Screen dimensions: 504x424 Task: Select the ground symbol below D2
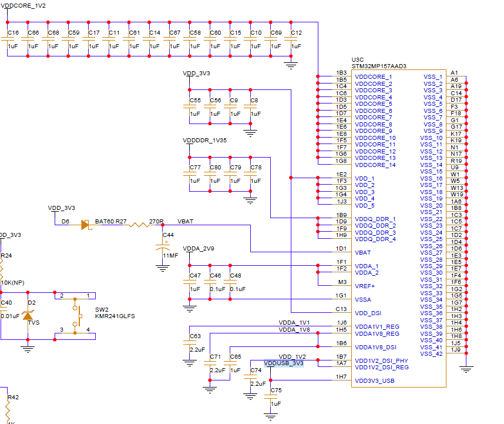click(x=28, y=349)
